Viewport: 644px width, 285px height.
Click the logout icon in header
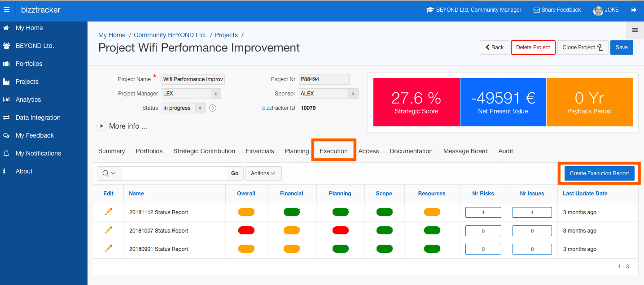(633, 10)
